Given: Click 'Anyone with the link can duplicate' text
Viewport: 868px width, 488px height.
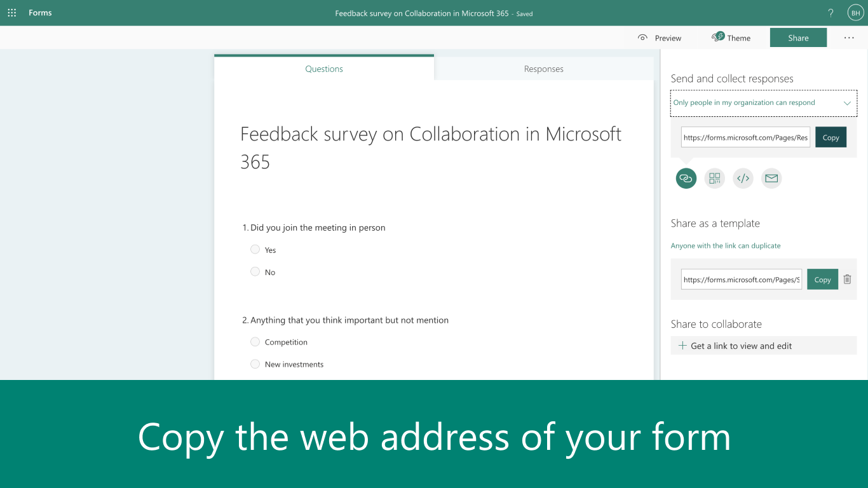Looking at the screenshot, I should 726,246.
